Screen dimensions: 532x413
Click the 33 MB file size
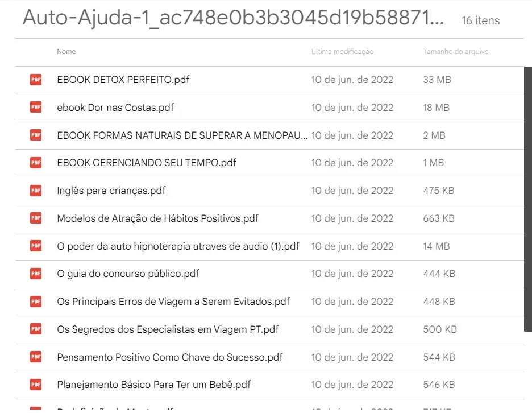tap(437, 80)
